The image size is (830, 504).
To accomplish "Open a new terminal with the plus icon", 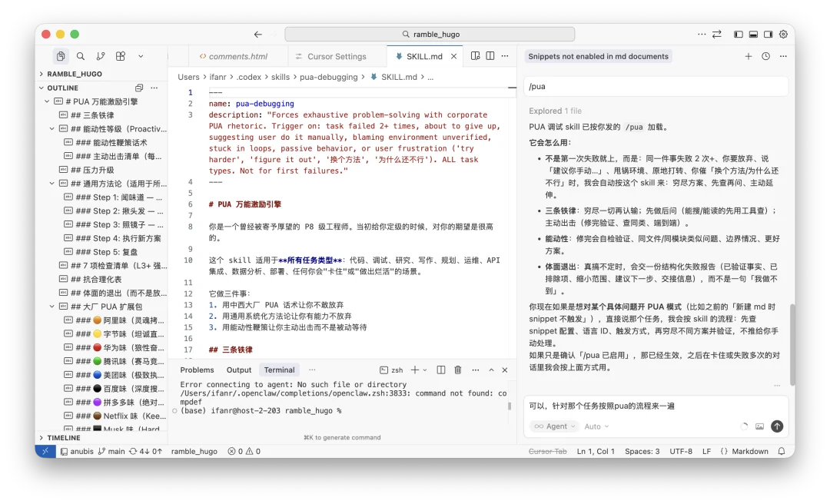I will pos(415,370).
